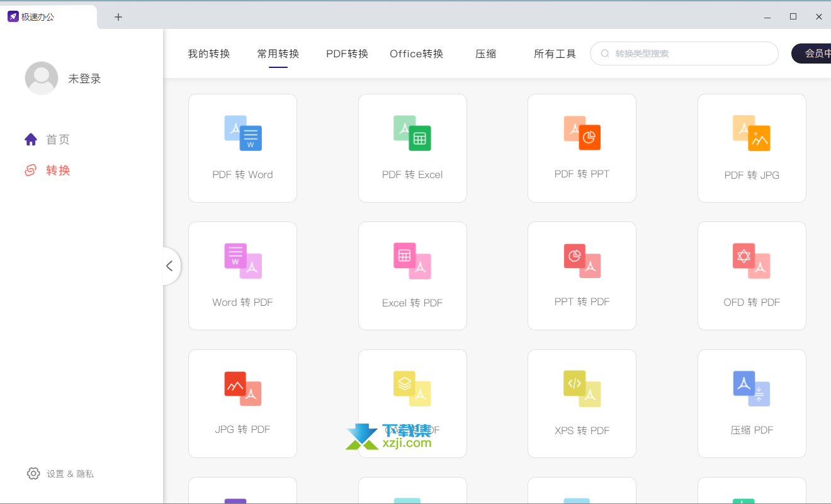Open the XPS 转 PDF converter icon
Viewport: 831px width, 504px height.
pos(582,388)
